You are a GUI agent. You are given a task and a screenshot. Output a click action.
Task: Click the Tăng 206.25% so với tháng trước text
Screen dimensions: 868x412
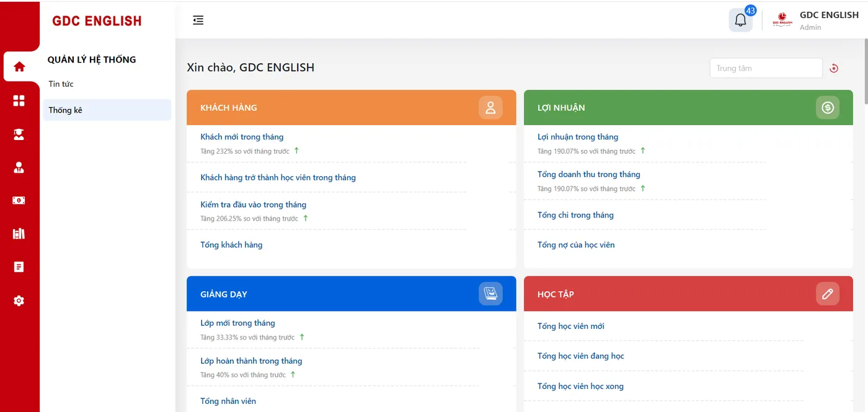pyautogui.click(x=249, y=219)
